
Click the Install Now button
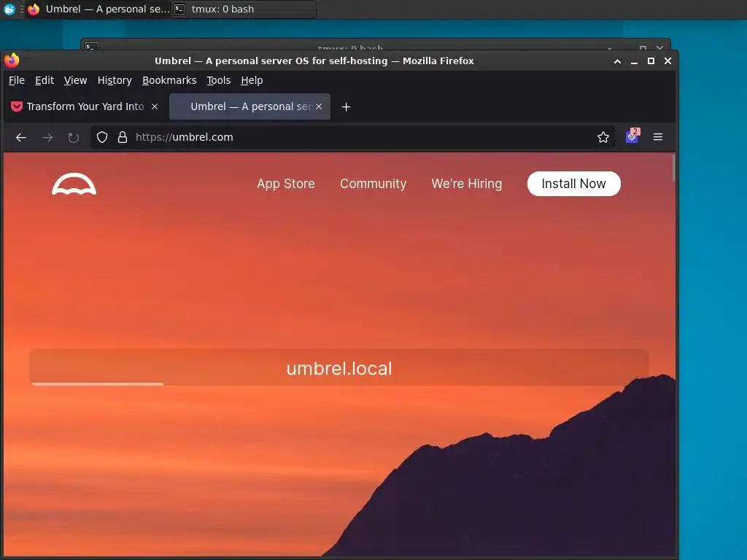573,184
